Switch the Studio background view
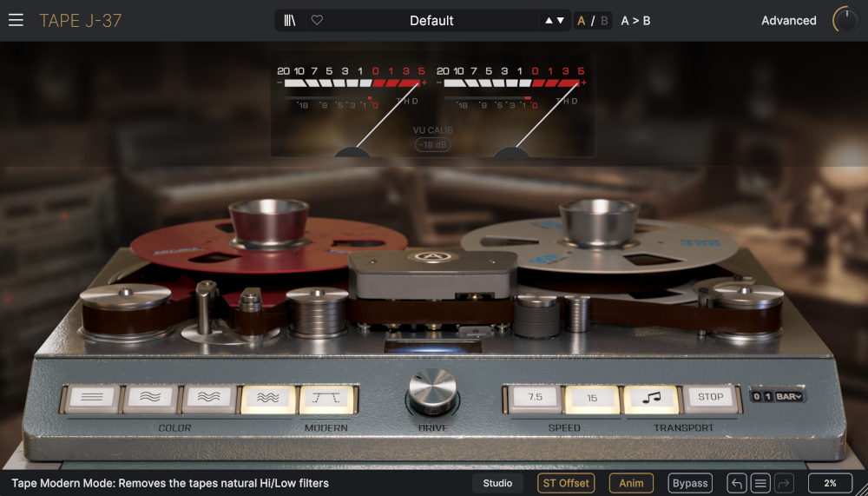This screenshot has width=868, height=496. coord(497,483)
